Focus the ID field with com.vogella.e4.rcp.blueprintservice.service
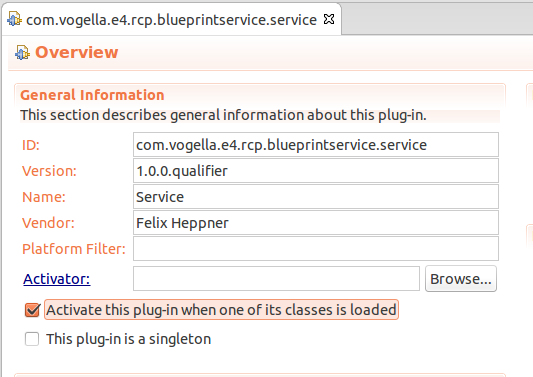Viewport: 533px width, 377px height. click(x=316, y=145)
